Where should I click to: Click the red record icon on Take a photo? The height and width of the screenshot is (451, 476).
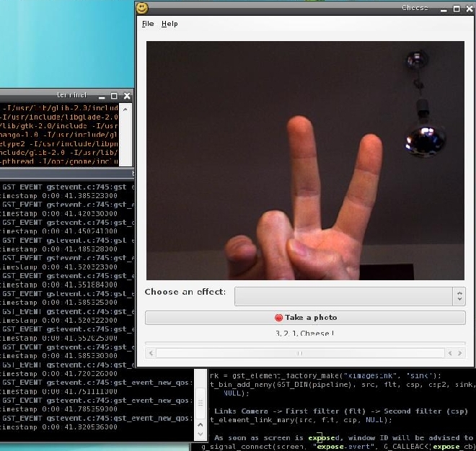(278, 318)
